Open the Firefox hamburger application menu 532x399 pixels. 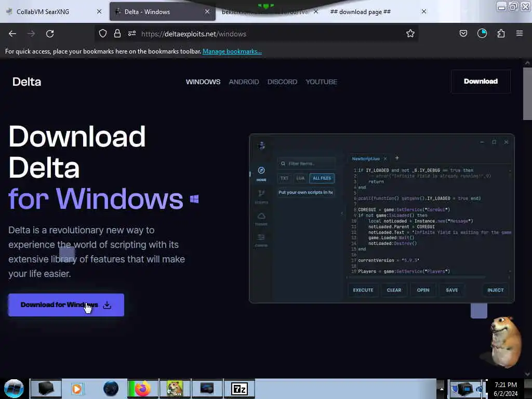tap(520, 34)
